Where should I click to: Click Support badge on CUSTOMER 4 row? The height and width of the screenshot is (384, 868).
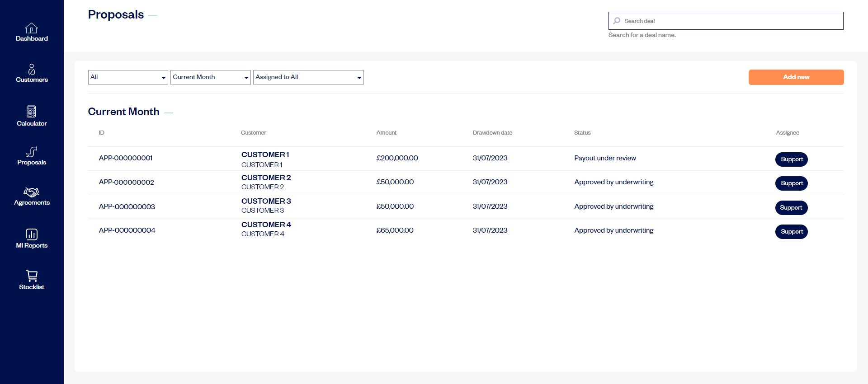pos(791,232)
